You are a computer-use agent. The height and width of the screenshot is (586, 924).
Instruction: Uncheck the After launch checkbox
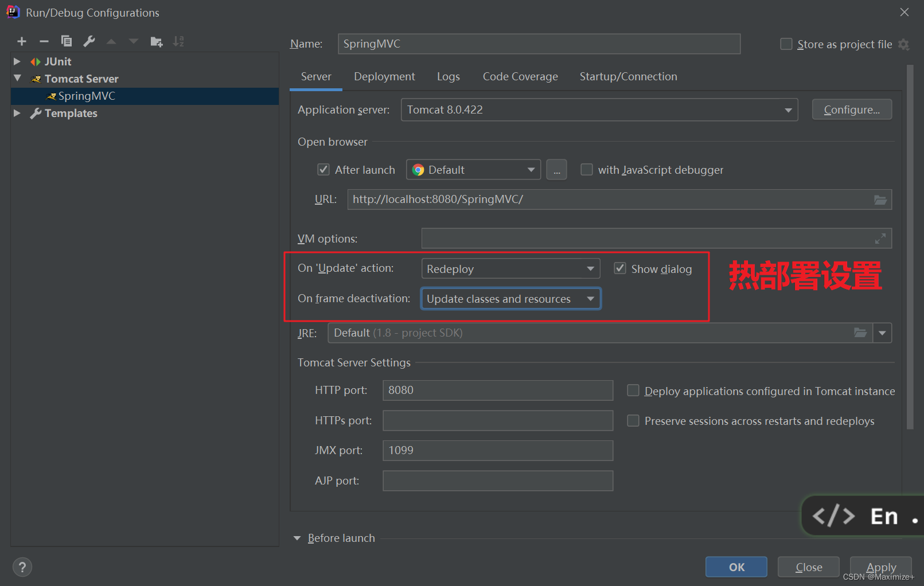[323, 170]
